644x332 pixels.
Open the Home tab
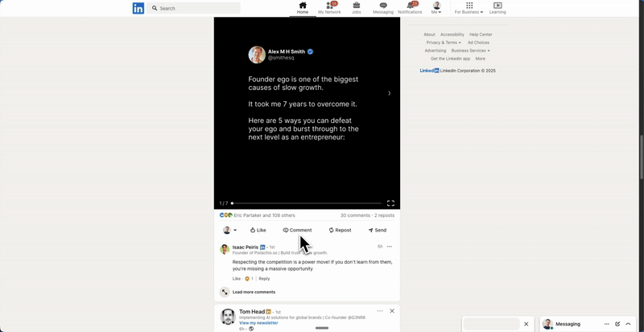point(303,8)
